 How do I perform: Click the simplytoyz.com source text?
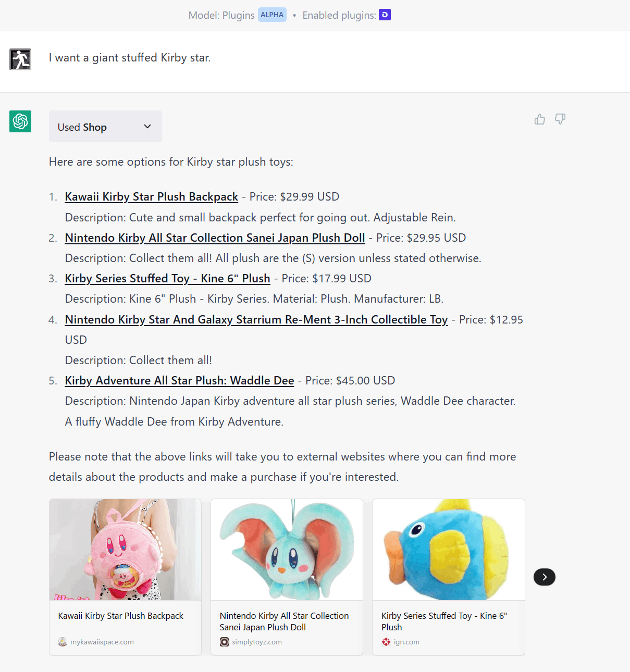(257, 642)
